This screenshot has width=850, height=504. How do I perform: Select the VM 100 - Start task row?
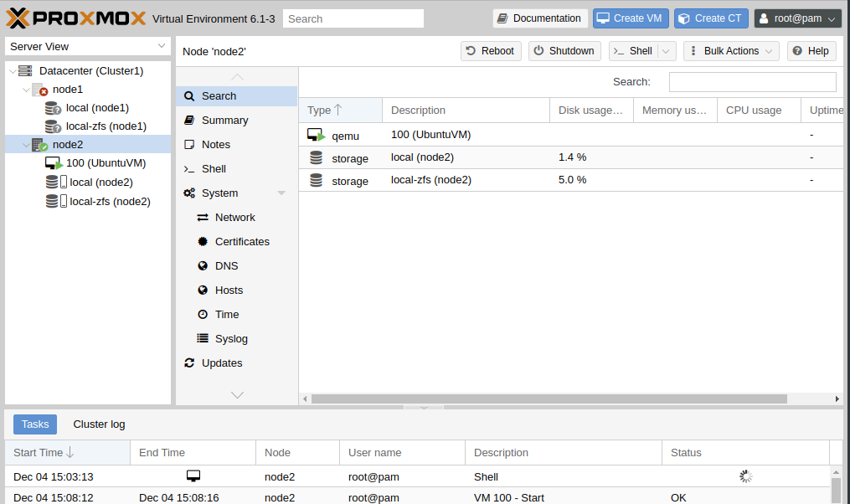click(x=417, y=497)
